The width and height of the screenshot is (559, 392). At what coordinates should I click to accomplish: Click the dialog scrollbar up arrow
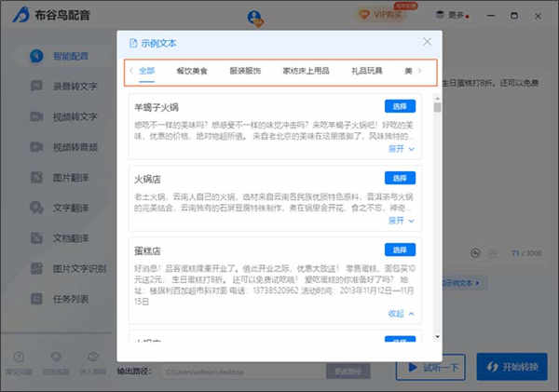coord(437,98)
